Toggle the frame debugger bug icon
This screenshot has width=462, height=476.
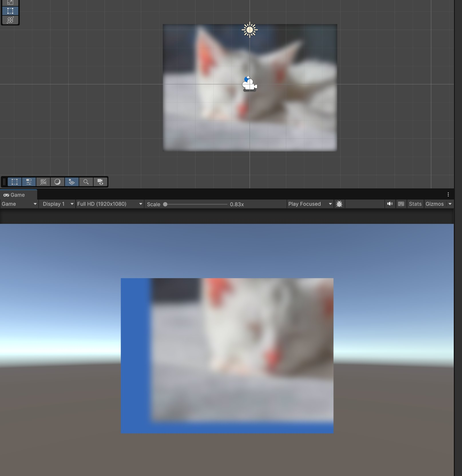pos(339,204)
